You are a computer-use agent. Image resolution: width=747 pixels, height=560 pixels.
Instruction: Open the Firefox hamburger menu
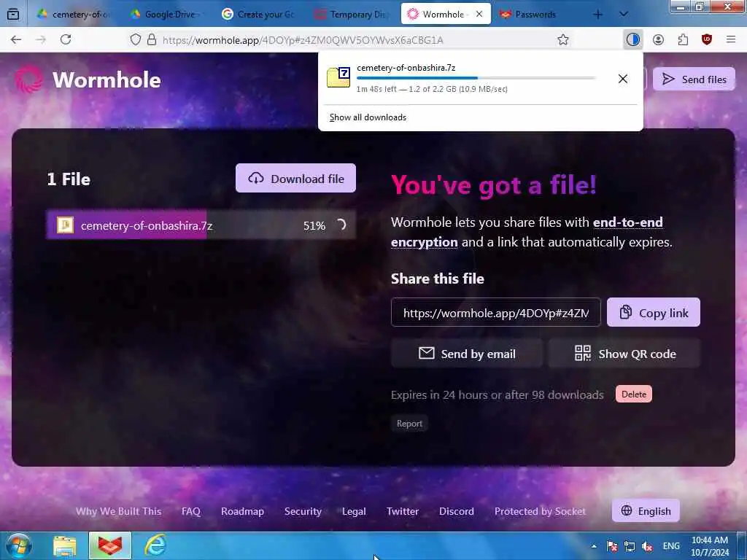731,39
